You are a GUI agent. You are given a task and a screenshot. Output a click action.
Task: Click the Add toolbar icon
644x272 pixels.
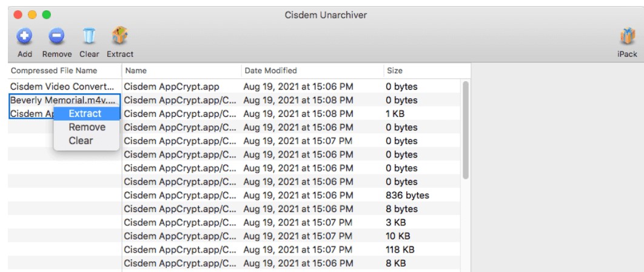[25, 38]
